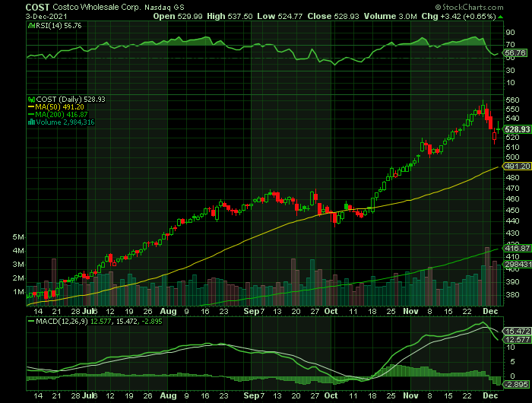Click Nov on the price chart date axis
The width and height of the screenshot is (532, 403).
(x=410, y=311)
